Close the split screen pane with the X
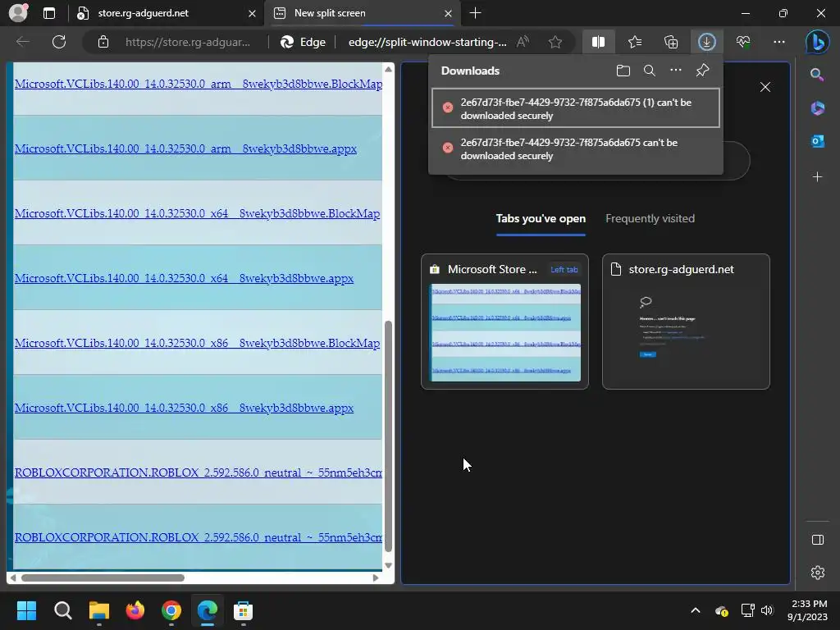 pyautogui.click(x=765, y=87)
